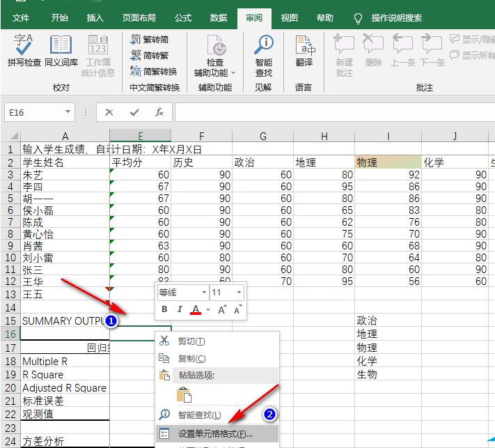Toggle italic in mini toolbar

point(180,309)
